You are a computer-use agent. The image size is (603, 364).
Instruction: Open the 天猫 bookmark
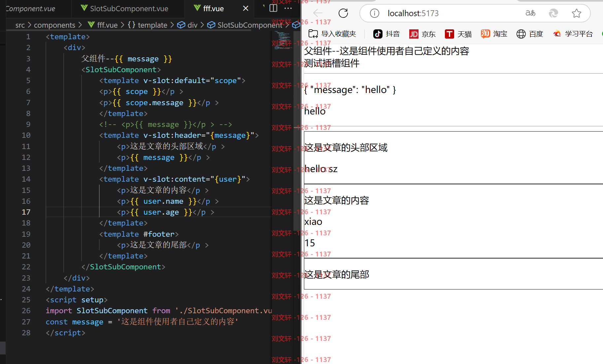coord(458,34)
